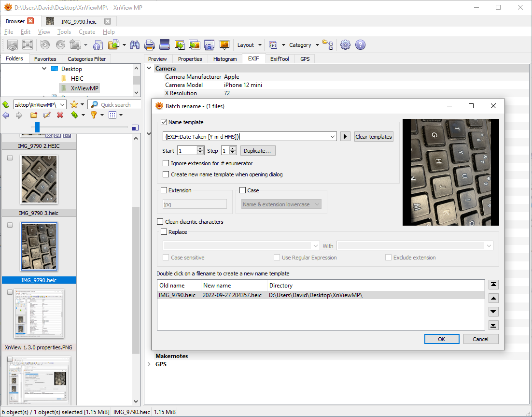The height and width of the screenshot is (417, 532).
Task: Uncheck the Name template checkbox
Action: [164, 122]
